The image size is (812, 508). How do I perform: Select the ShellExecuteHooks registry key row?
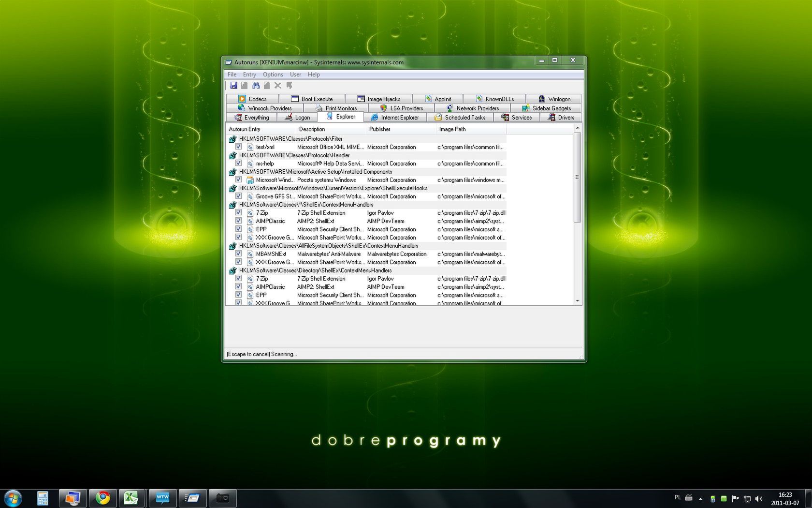point(366,188)
